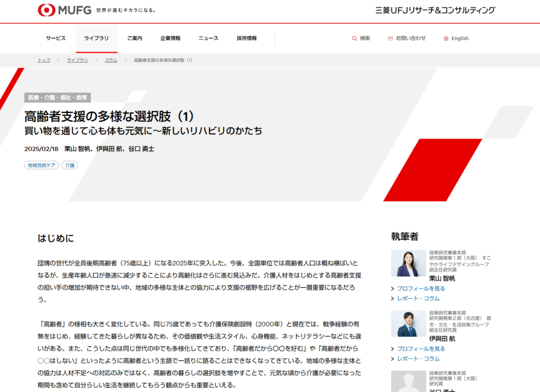View reports and columns by 伊與田 航
This screenshot has height=392, width=540.
point(418,359)
